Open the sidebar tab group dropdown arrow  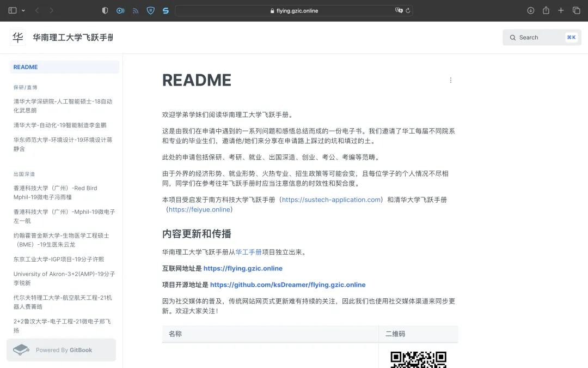click(x=23, y=10)
